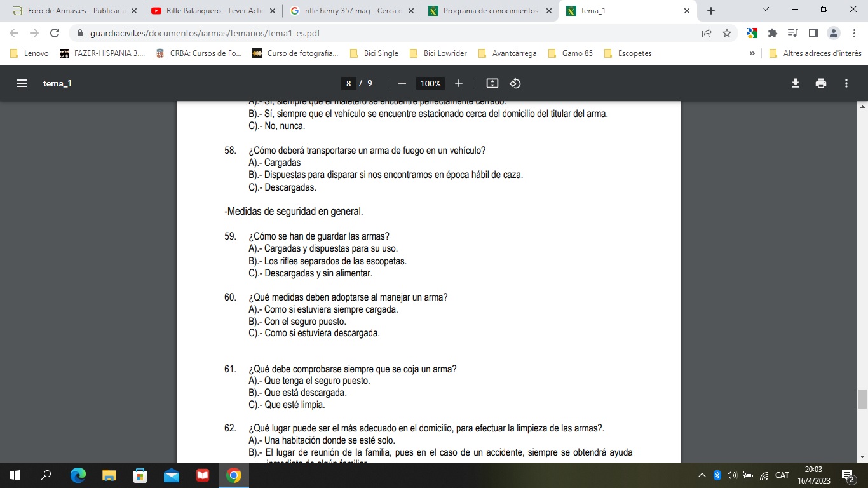Open Altres adreces d'interès bookmarks folder
The width and height of the screenshot is (868, 488).
tap(815, 53)
